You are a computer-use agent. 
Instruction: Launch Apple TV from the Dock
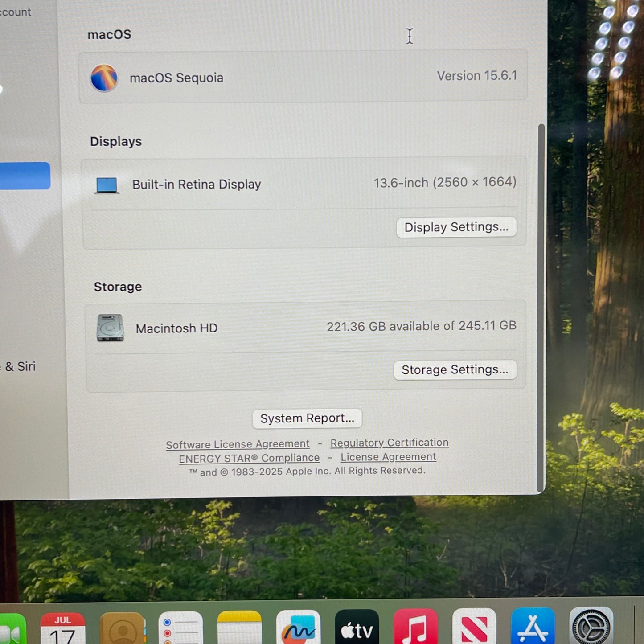[x=357, y=627]
